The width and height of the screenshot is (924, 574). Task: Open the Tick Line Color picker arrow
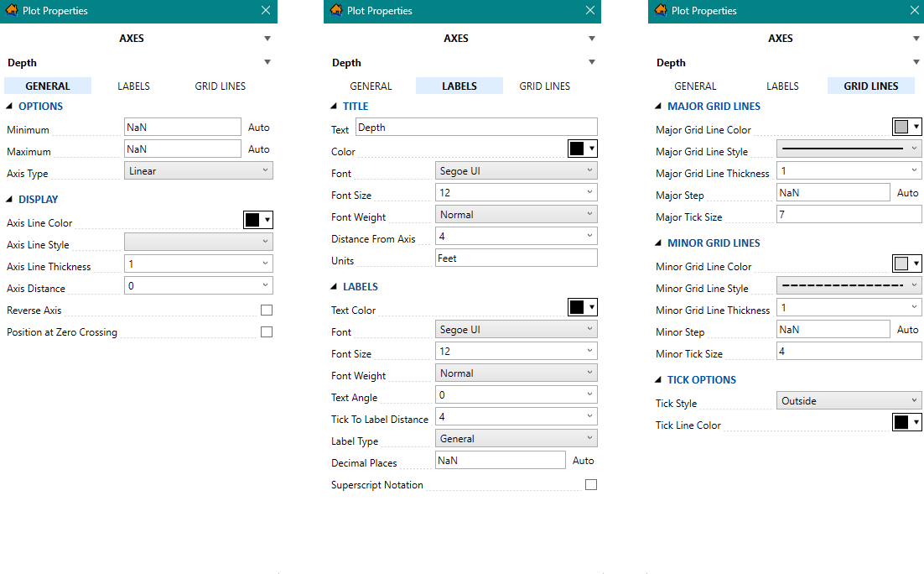tap(916, 423)
